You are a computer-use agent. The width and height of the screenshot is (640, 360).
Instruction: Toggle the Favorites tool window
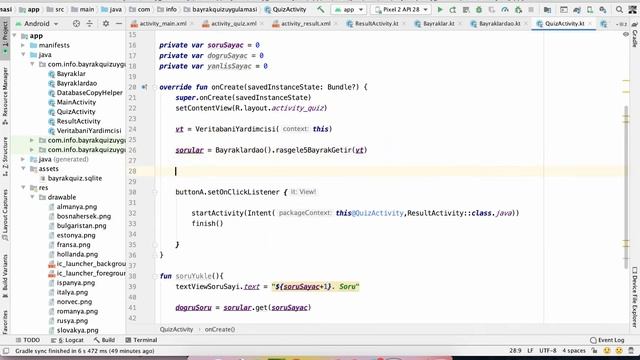[x=5, y=322]
